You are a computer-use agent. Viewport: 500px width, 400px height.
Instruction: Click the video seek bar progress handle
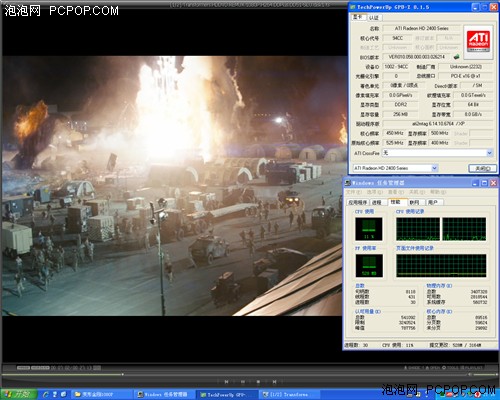click(123, 374)
